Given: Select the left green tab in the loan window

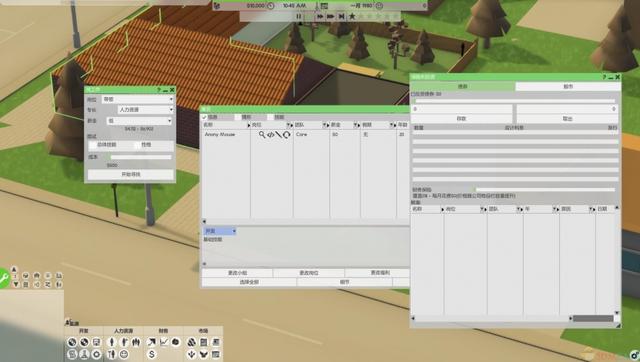Looking at the screenshot, I should pyautogui.click(x=462, y=87).
